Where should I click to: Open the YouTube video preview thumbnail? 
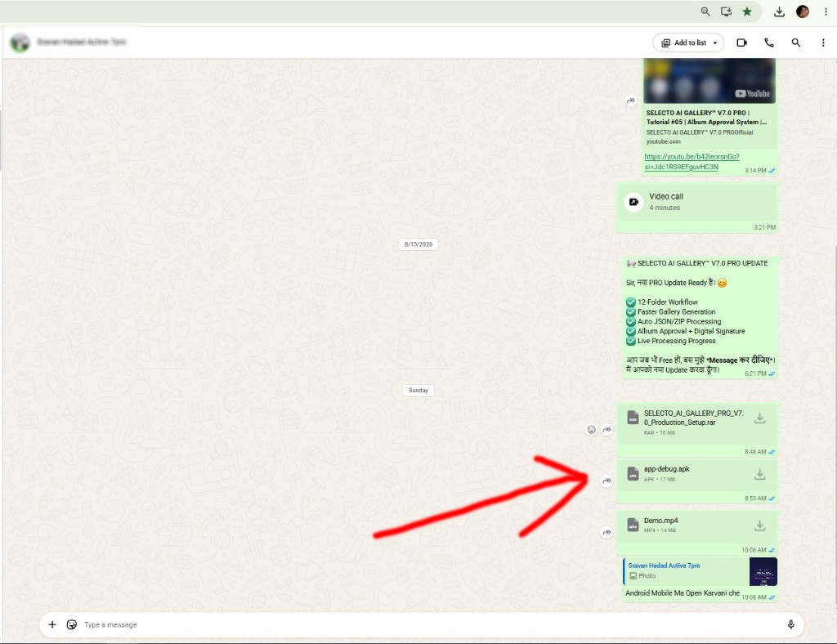click(x=709, y=81)
